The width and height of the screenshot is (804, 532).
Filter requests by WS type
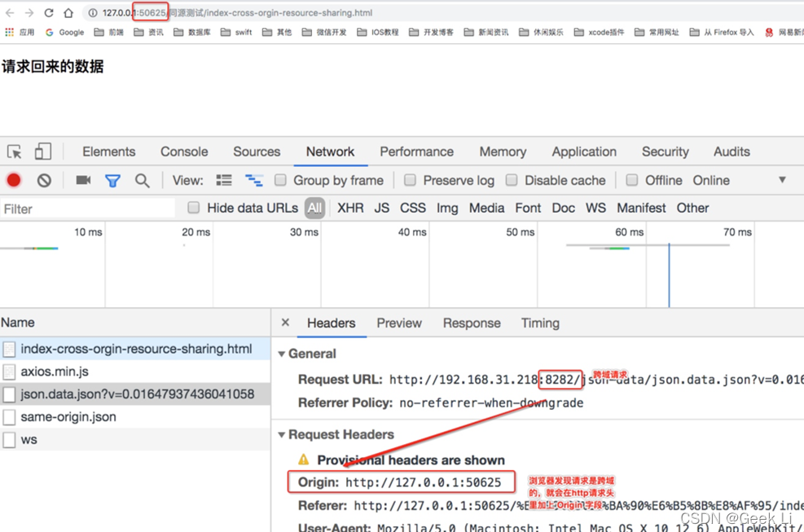(595, 209)
